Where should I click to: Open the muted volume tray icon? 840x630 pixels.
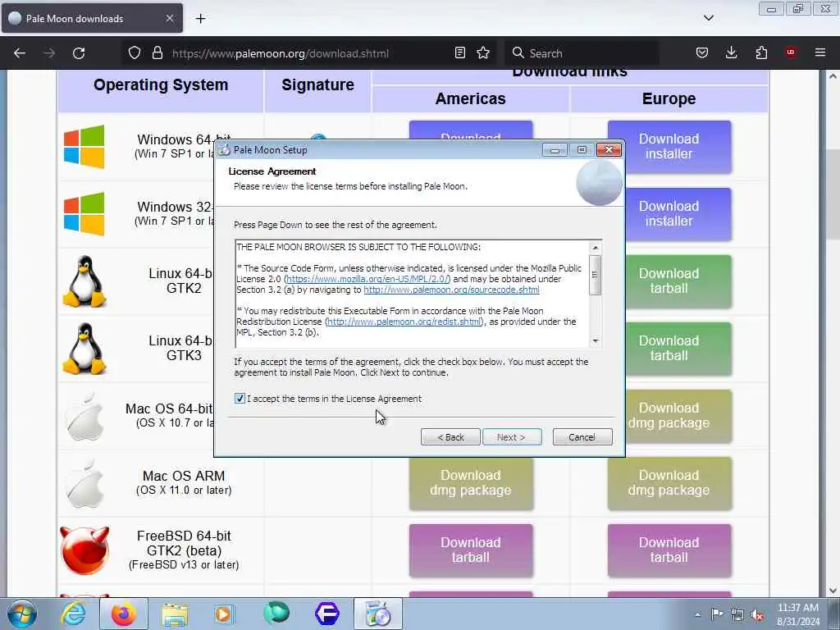click(757, 615)
